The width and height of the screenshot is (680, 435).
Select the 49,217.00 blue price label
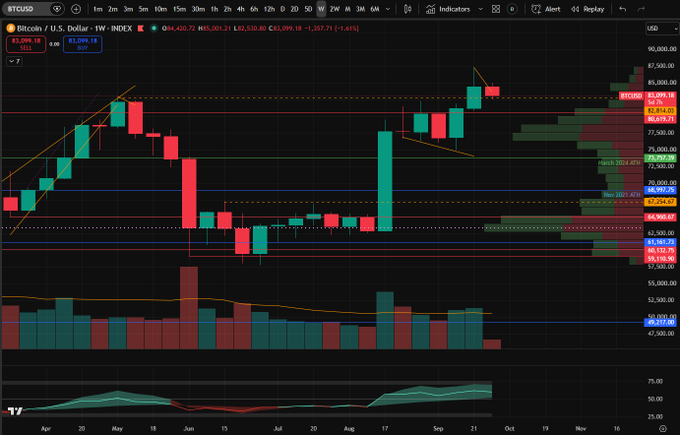[661, 322]
